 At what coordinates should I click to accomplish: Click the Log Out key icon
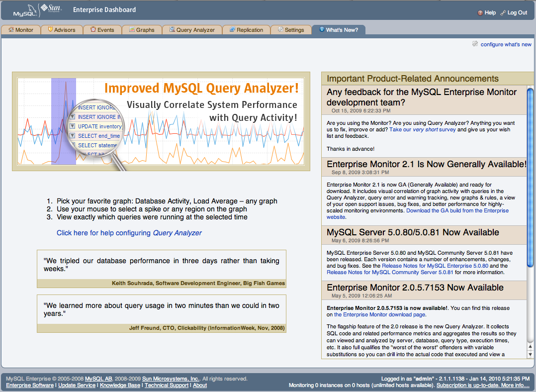(x=503, y=13)
